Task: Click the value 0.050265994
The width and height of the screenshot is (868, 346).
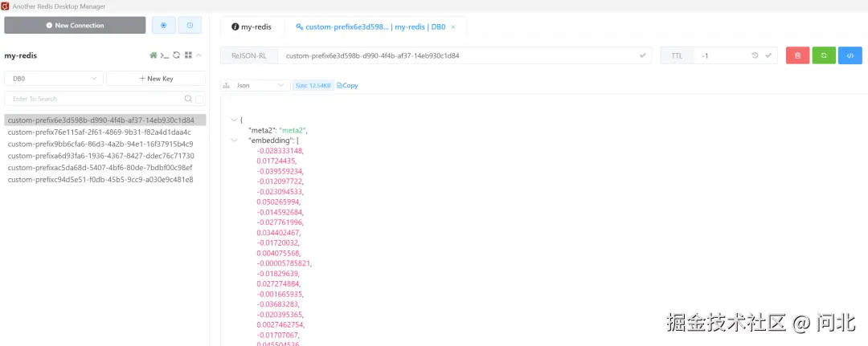Action: pos(278,201)
